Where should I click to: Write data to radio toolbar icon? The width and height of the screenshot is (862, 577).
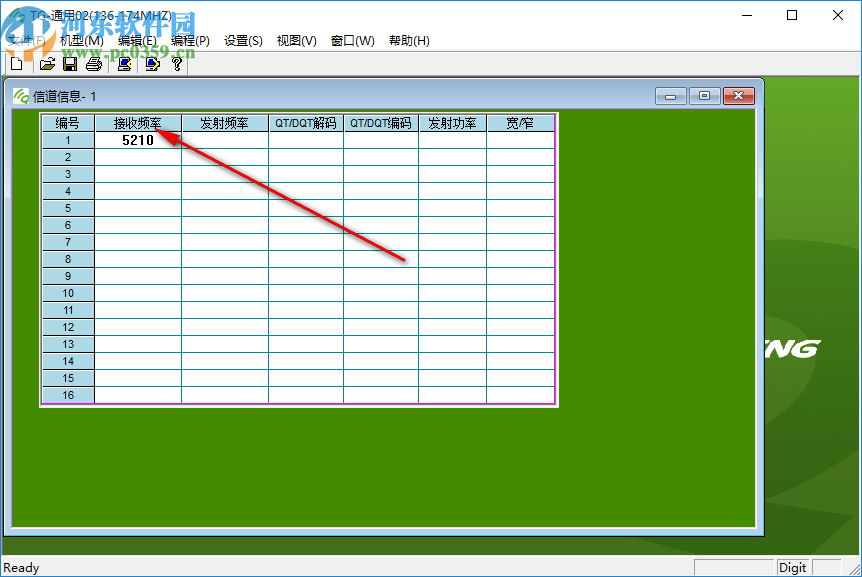click(152, 64)
